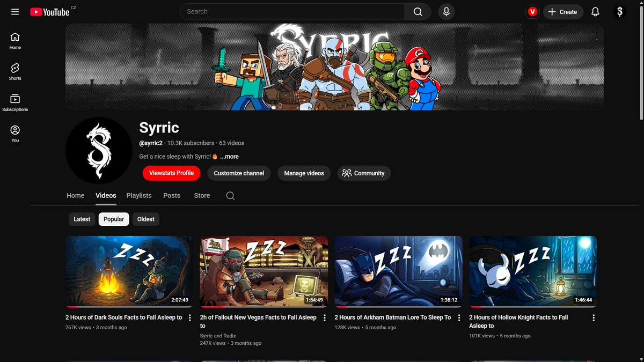Switch to the Playlists tab

(139, 196)
